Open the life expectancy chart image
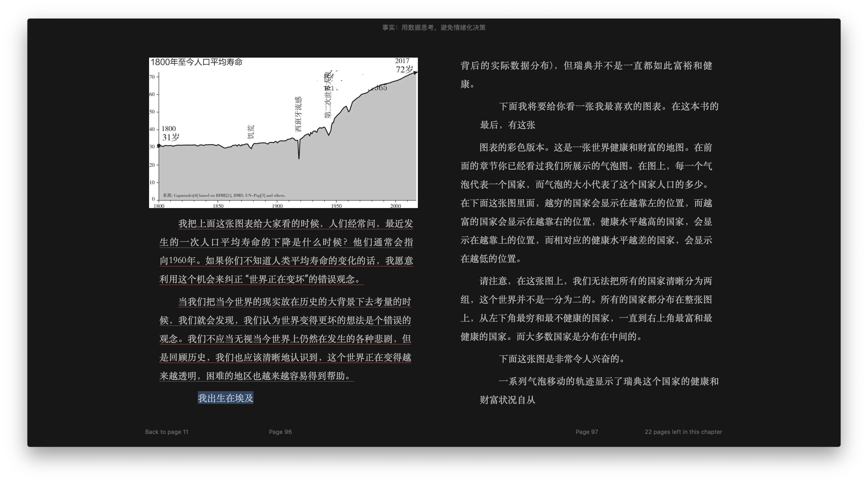The width and height of the screenshot is (868, 483). [x=283, y=133]
